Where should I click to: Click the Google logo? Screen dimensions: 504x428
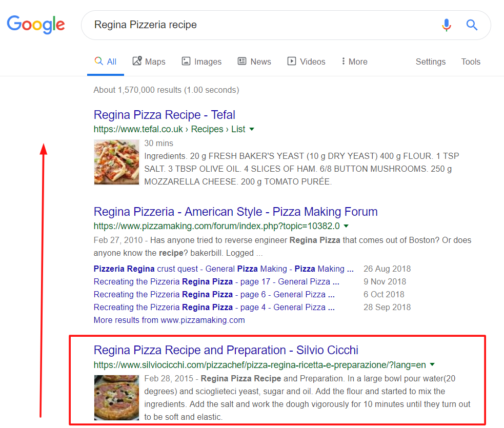click(x=36, y=25)
